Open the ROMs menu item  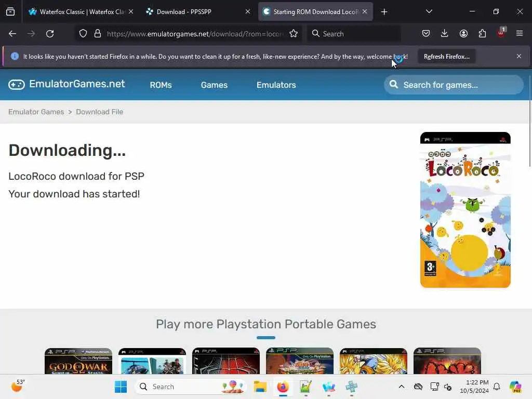point(161,85)
